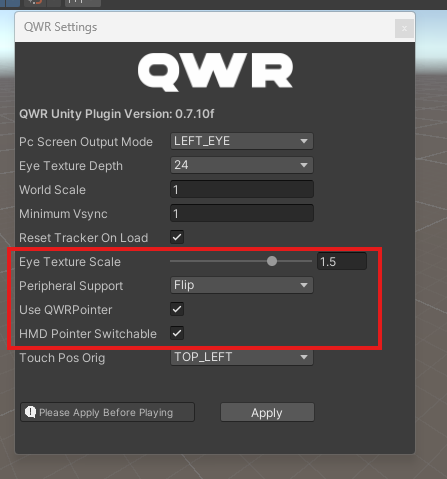Open the Eye Texture Depth dropdown

pyautogui.click(x=242, y=165)
